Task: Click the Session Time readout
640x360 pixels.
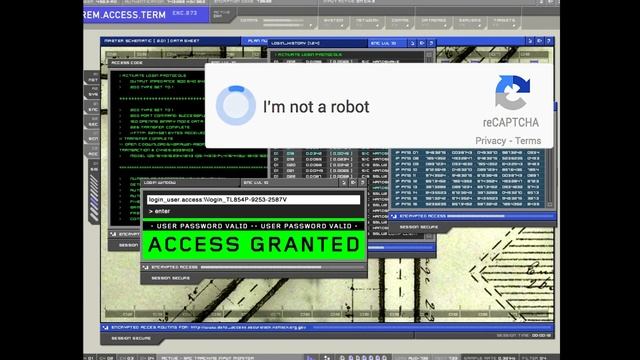Action: 524,336
